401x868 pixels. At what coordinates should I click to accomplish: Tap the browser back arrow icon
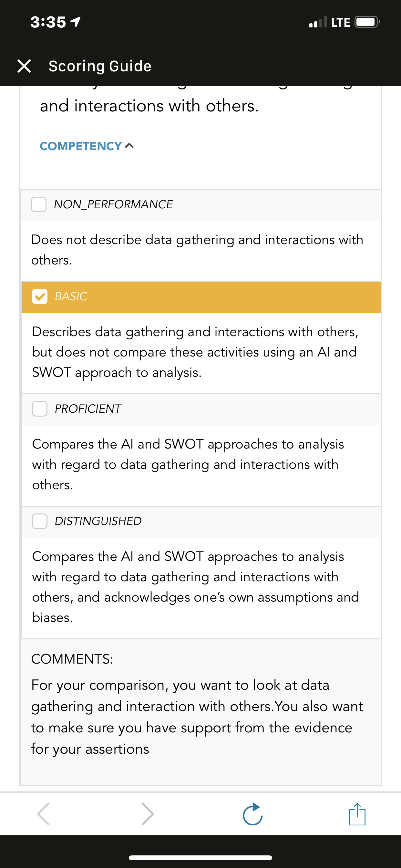point(44,814)
